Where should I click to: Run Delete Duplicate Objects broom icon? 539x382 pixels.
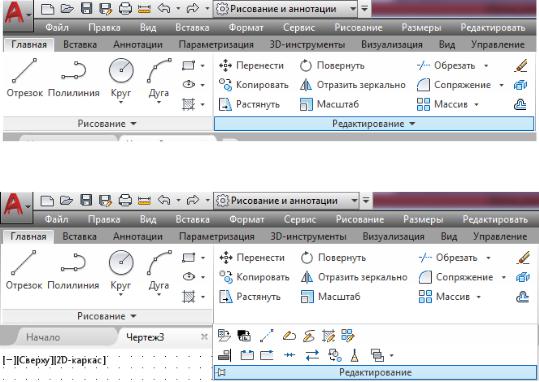click(354, 355)
